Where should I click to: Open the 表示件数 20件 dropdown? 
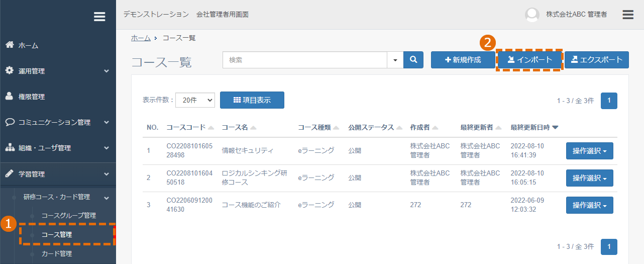coord(195,100)
